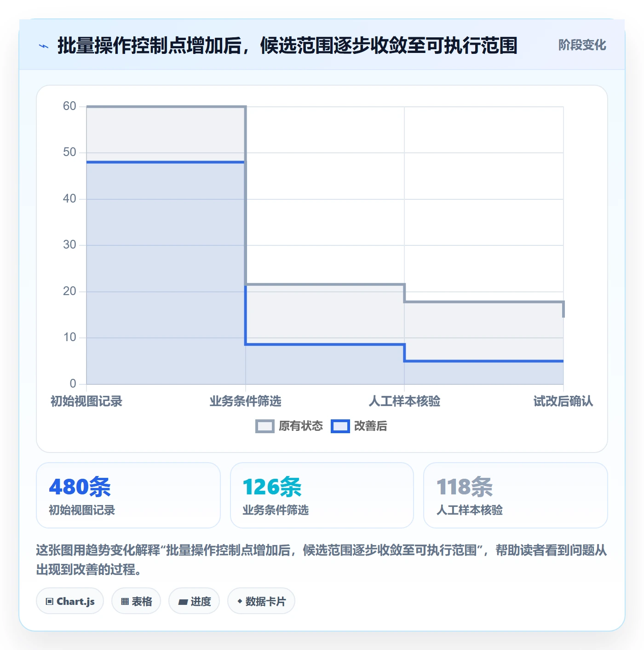This screenshot has width=644, height=650.
Task: Click the Chart.js chip's square icon
Action: click(50, 601)
